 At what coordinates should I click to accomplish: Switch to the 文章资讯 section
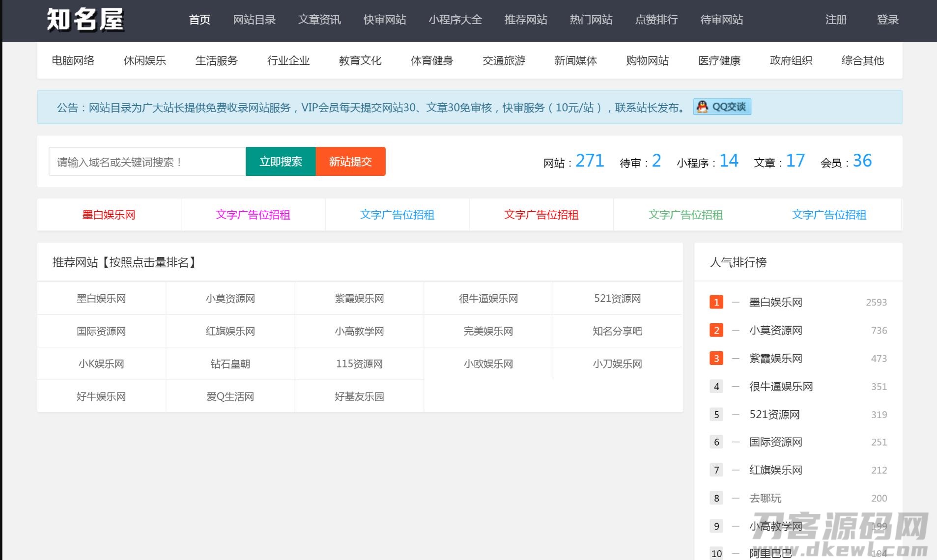click(x=319, y=20)
